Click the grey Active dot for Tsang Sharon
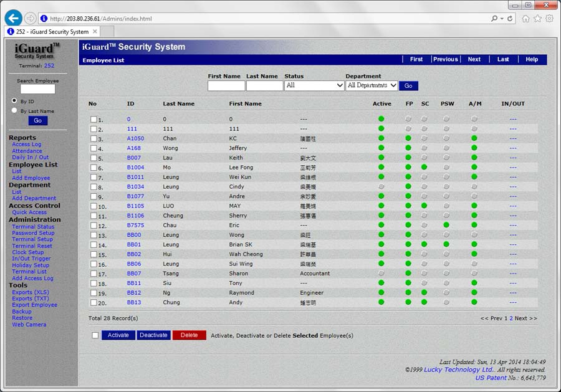Image resolution: width=561 pixels, height=392 pixels. 381,273
